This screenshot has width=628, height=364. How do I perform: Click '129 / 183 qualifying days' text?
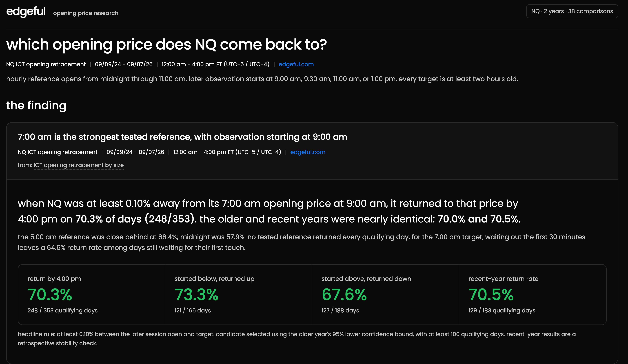coord(502,310)
